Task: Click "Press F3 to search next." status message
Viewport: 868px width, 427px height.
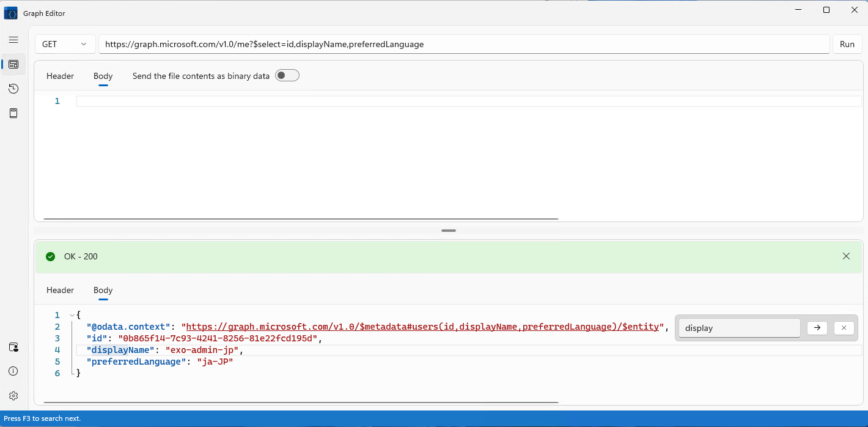Action: point(42,418)
